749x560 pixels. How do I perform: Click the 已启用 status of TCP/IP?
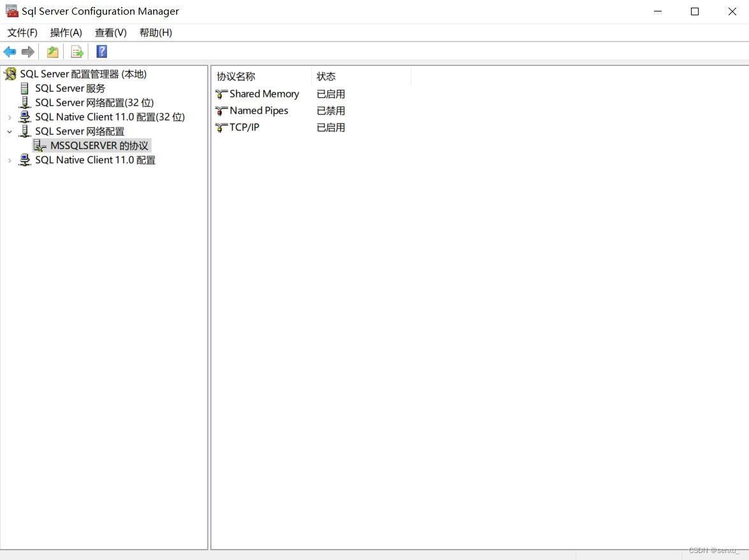pos(331,127)
